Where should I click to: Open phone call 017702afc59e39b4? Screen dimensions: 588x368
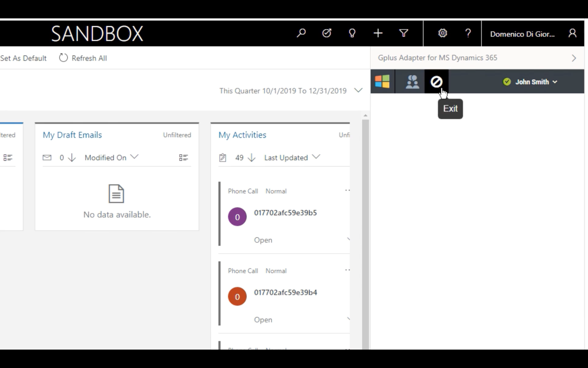(x=285, y=292)
